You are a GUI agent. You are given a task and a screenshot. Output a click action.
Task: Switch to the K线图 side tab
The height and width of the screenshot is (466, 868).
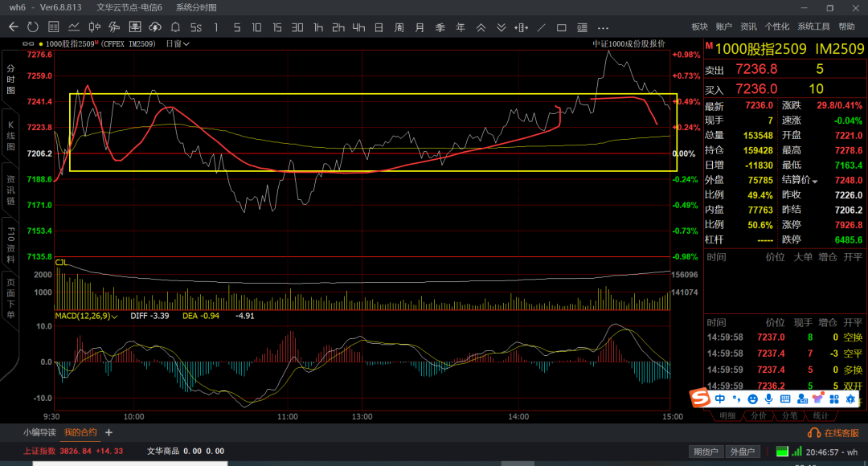coord(10,136)
